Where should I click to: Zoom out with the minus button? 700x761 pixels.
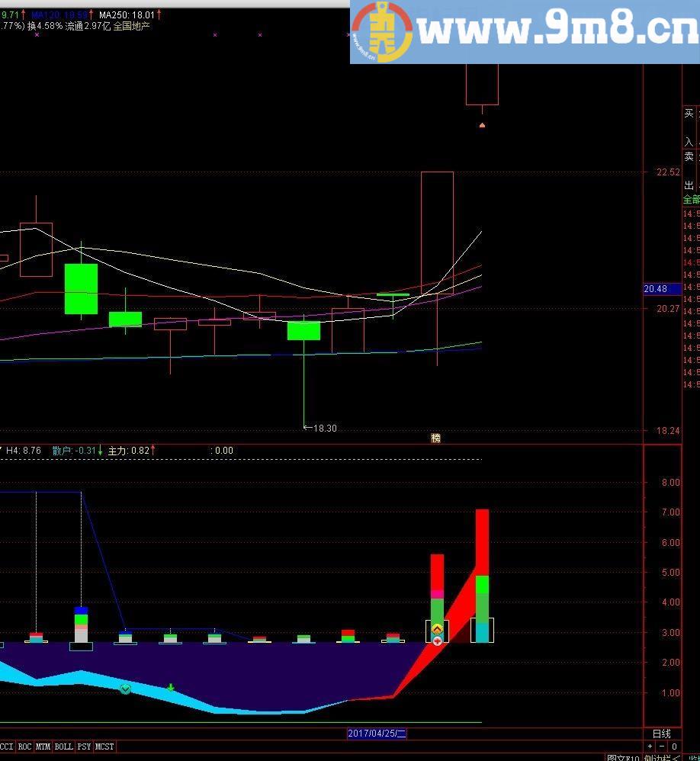662,747
